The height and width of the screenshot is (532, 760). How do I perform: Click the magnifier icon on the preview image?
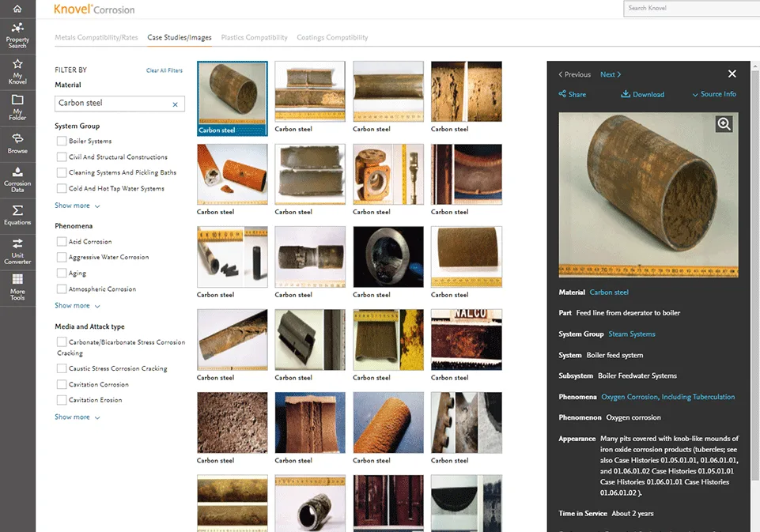pos(723,123)
